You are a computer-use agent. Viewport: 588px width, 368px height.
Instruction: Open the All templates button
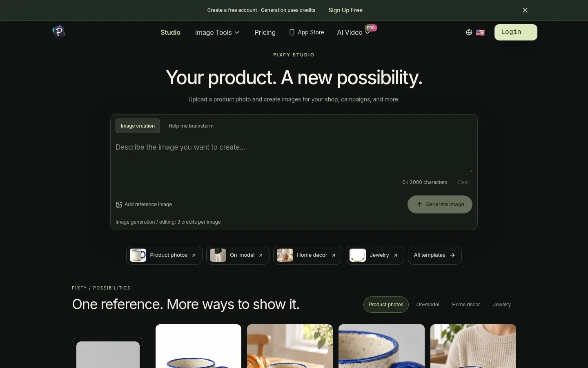pos(434,255)
